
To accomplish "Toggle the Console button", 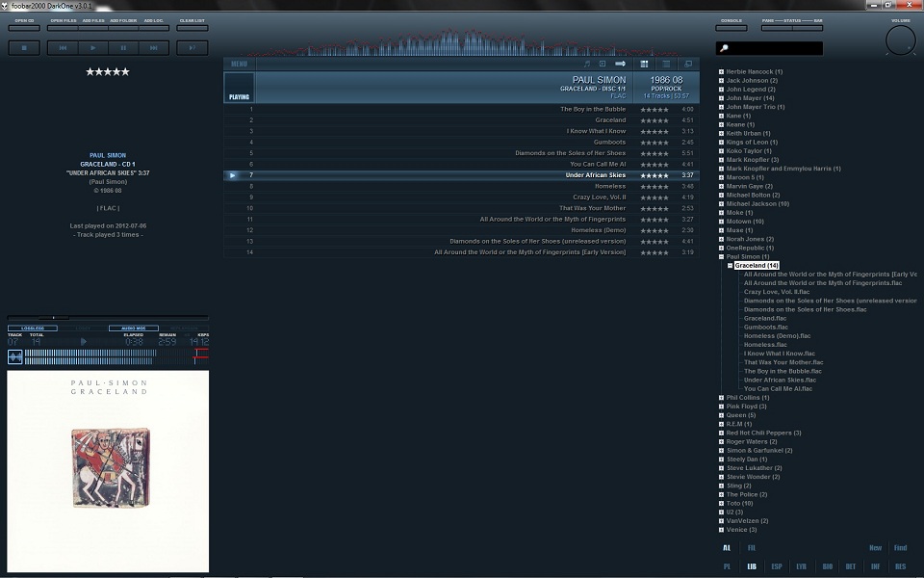I will pyautogui.click(x=731, y=28).
